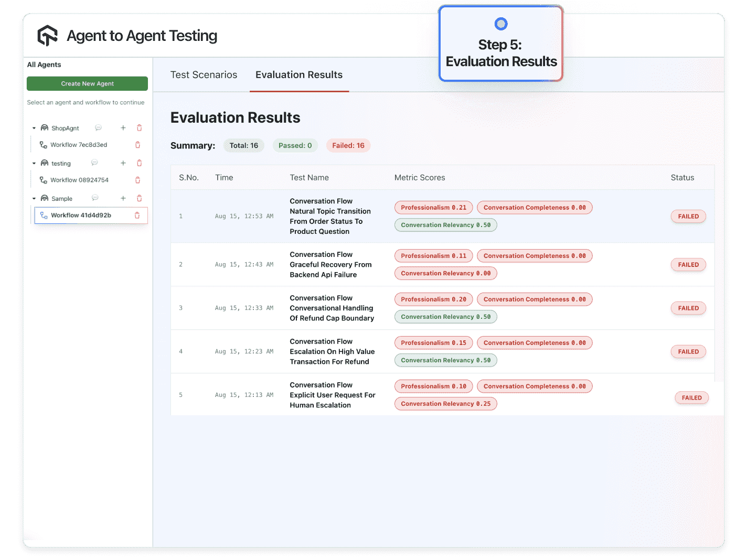
Task: Click the app logo beside Agent to Agent Testing
Action: (47, 35)
